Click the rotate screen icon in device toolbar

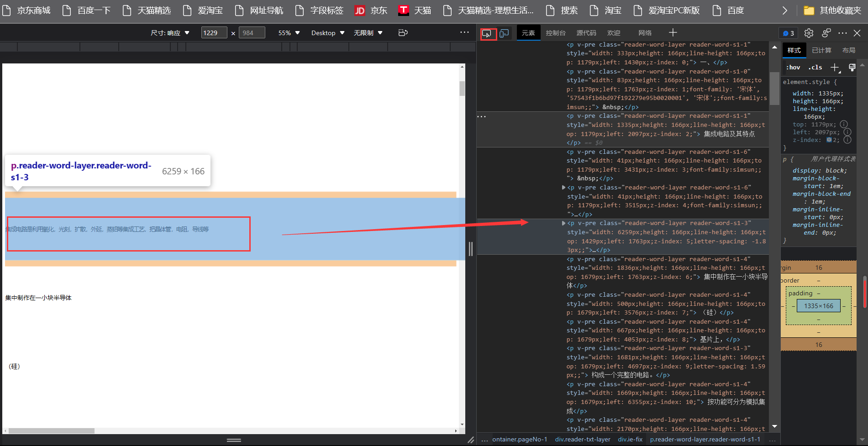[x=403, y=33]
